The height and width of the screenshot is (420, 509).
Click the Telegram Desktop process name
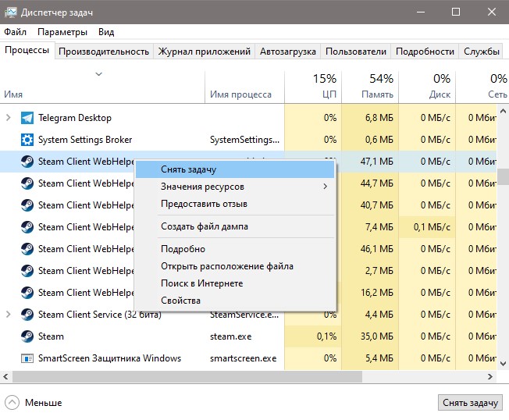point(75,118)
